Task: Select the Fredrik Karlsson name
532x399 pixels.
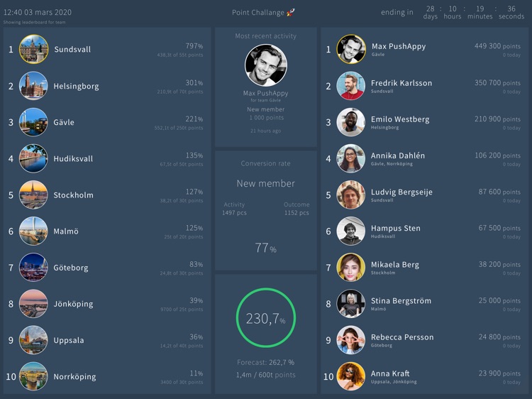Action: [401, 83]
